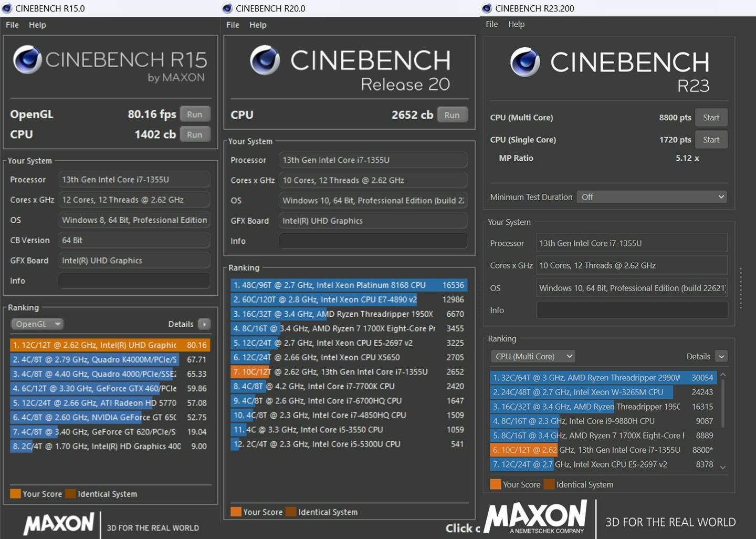This screenshot has height=539, width=756.
Task: Click the Maxon logo in the R15 footer
Action: tap(59, 523)
